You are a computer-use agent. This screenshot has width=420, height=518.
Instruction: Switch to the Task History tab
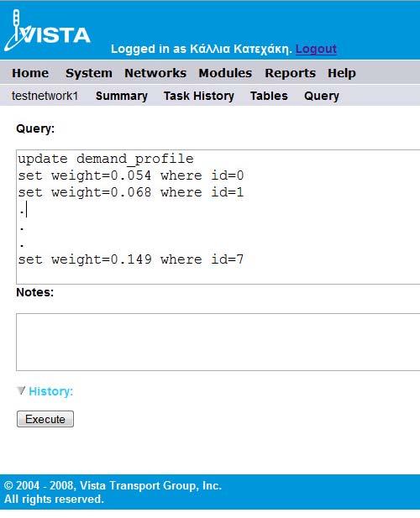coord(199,96)
